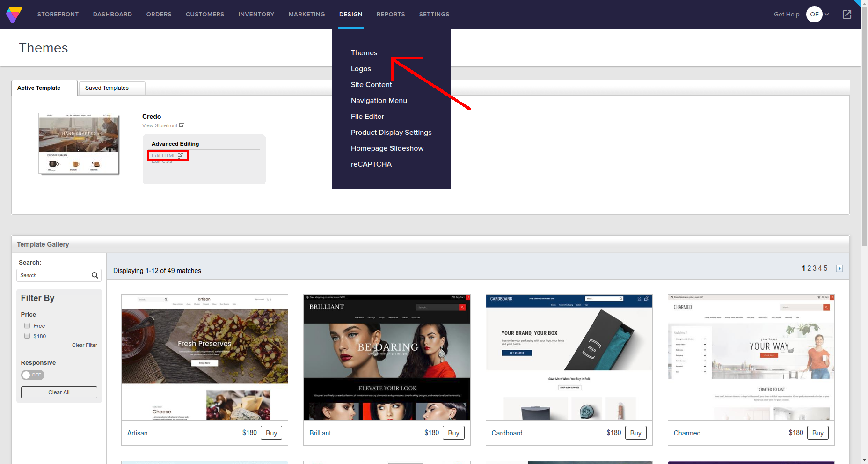Image resolution: width=868 pixels, height=464 pixels.
Task: Open Get Help link
Action: (x=787, y=15)
